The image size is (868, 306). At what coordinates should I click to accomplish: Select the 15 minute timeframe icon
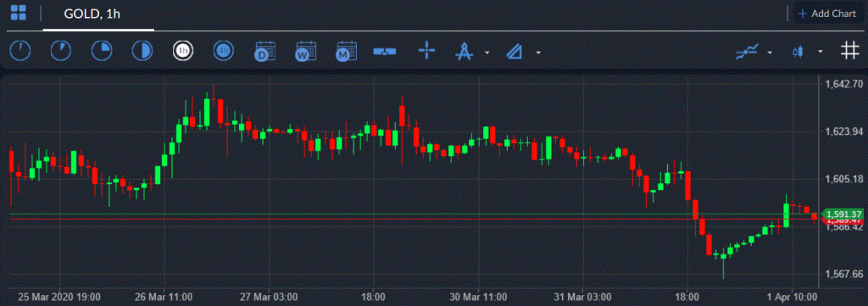102,52
